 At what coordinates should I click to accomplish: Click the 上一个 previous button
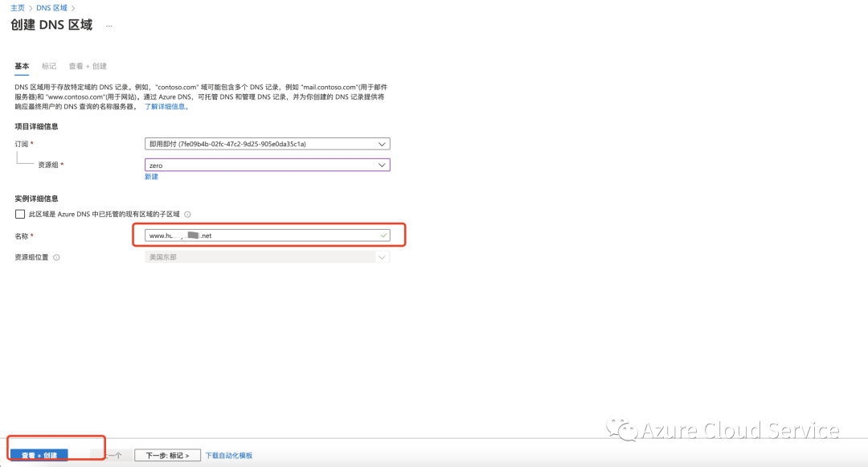[112, 456]
